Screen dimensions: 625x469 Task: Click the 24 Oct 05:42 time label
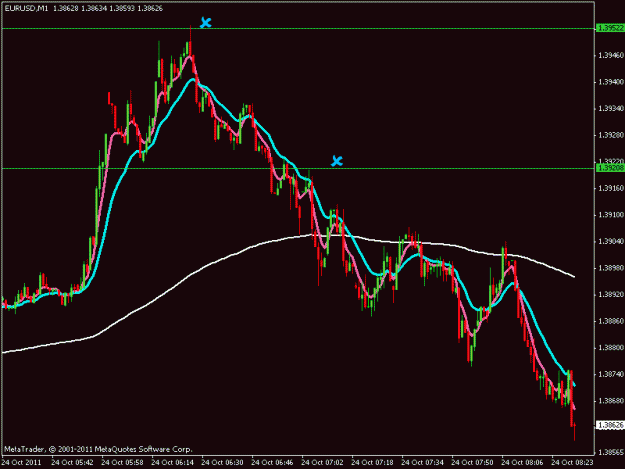(73, 462)
